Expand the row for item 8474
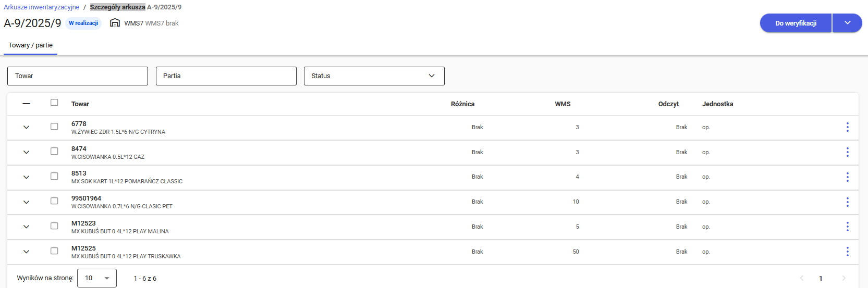Viewport: 868px width, 288px height. (x=26, y=152)
